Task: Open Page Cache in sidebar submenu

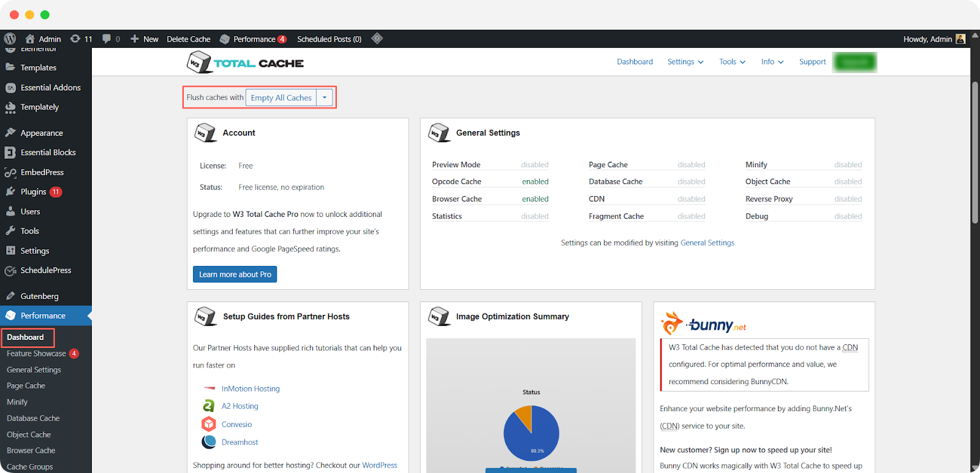Action: pos(26,386)
